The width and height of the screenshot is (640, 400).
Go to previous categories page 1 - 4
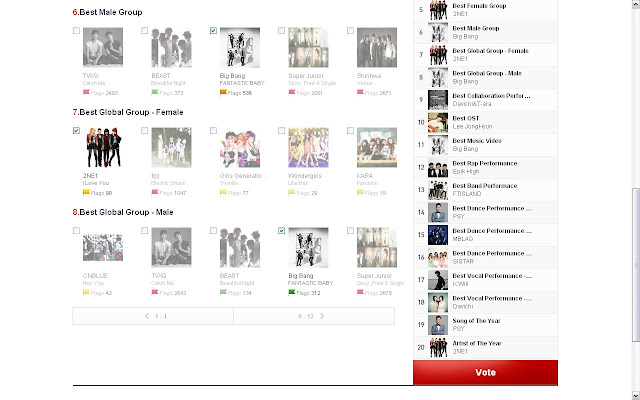pyautogui.click(x=153, y=316)
